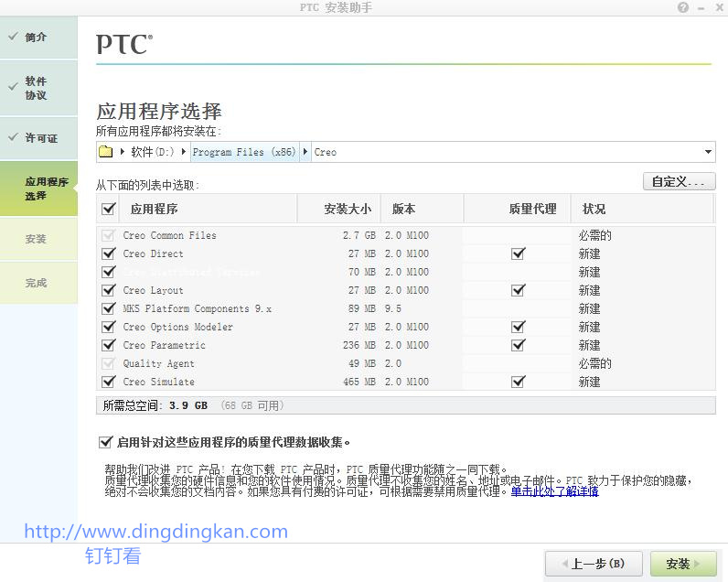Image resolution: width=728 pixels, height=582 pixels.
Task: Toggle quality agent for Creo Options Modeler
Action: click(519, 327)
